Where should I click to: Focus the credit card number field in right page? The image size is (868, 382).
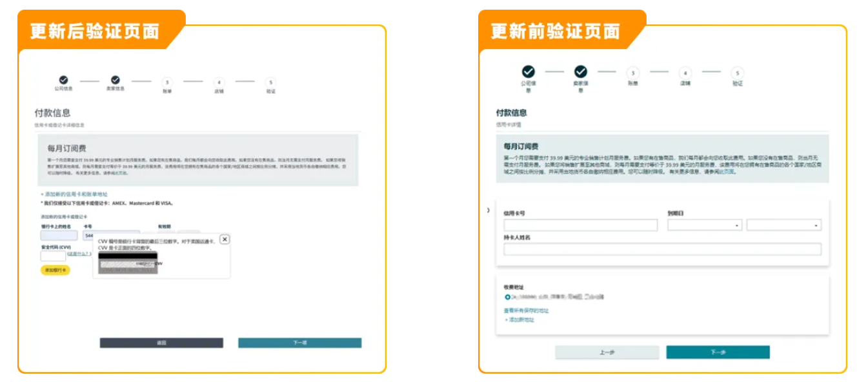click(580, 225)
